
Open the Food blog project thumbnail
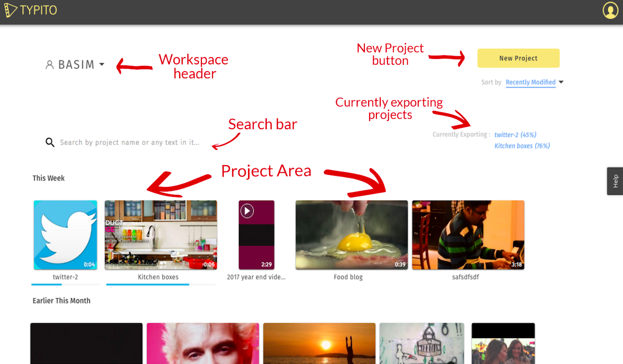[x=351, y=235]
